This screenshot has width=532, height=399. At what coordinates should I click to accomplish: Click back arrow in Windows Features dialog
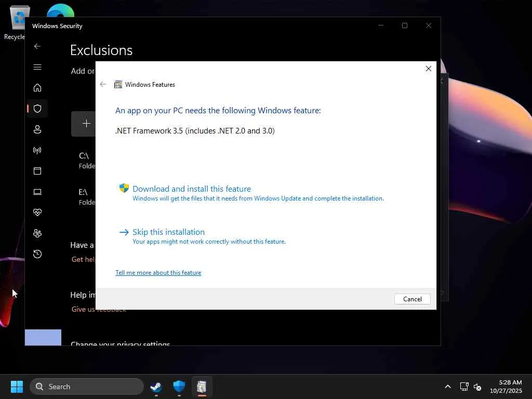coord(103,85)
